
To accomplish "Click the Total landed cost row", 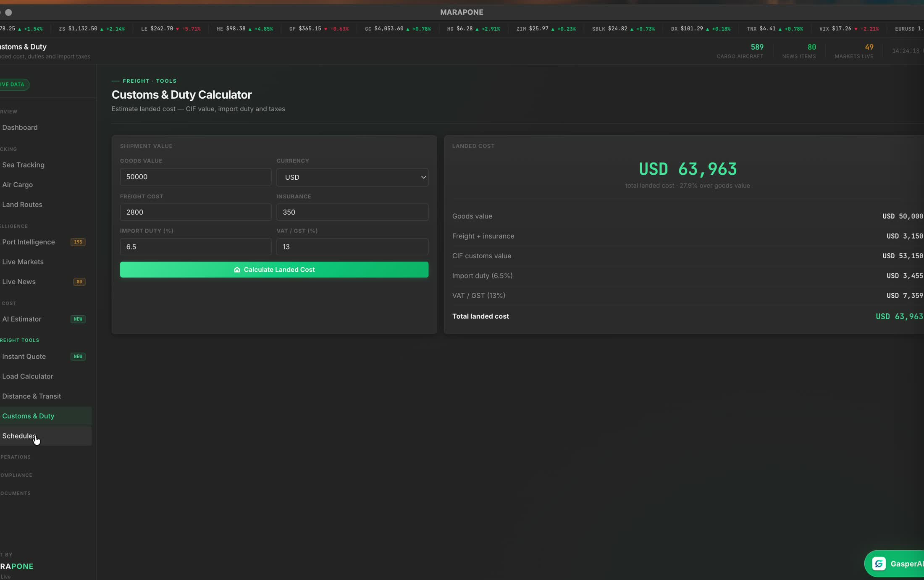I will pyautogui.click(x=688, y=316).
